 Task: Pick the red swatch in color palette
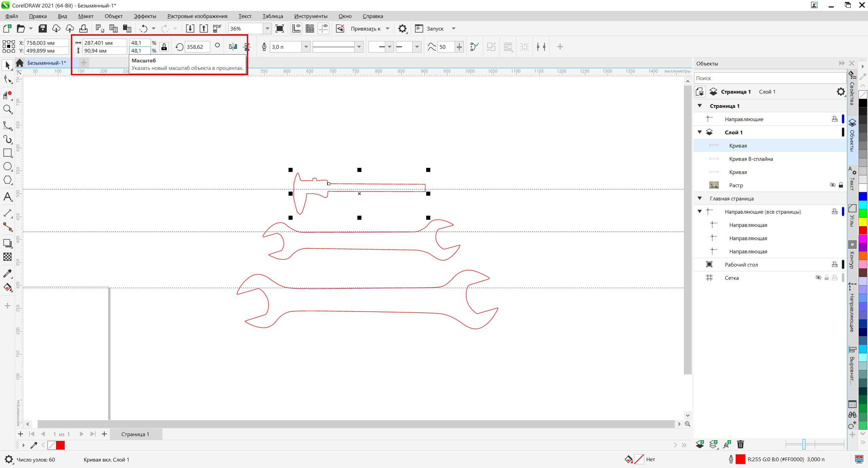pyautogui.click(x=863, y=230)
